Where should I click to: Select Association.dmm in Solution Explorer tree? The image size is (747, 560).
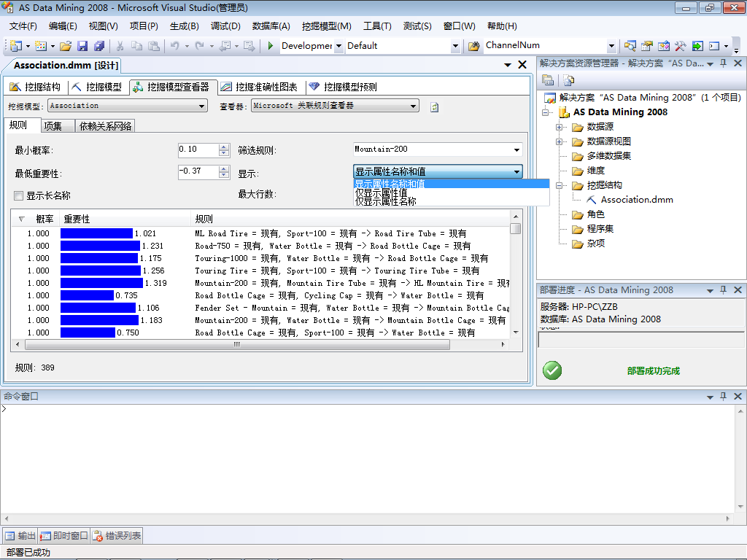click(636, 200)
